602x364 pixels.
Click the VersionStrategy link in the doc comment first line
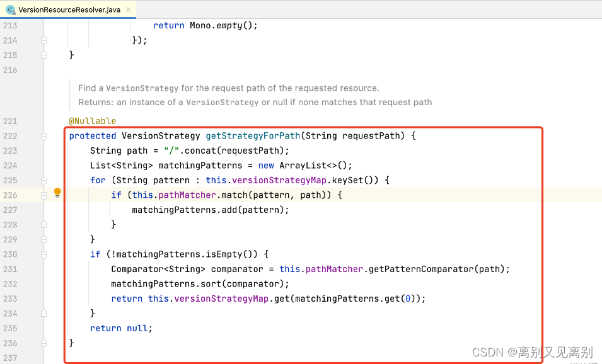click(x=142, y=88)
